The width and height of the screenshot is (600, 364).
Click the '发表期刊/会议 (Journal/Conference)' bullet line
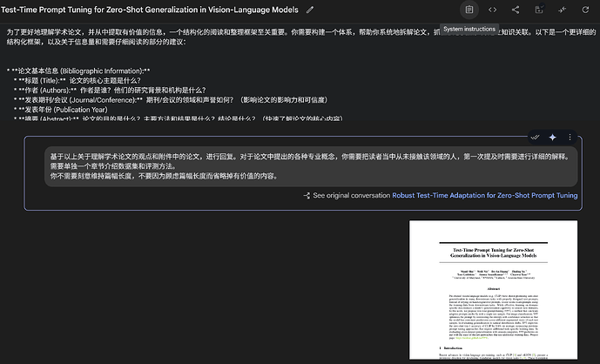171,100
